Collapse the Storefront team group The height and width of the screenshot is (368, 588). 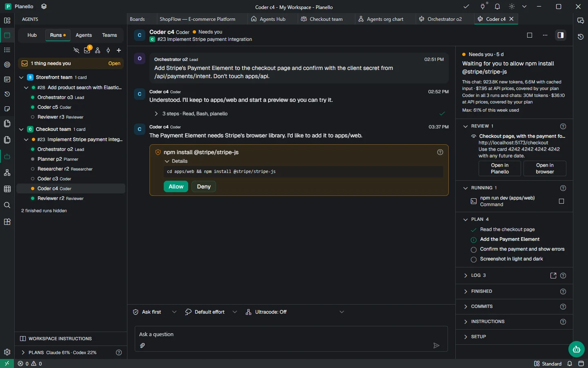tap(22, 77)
